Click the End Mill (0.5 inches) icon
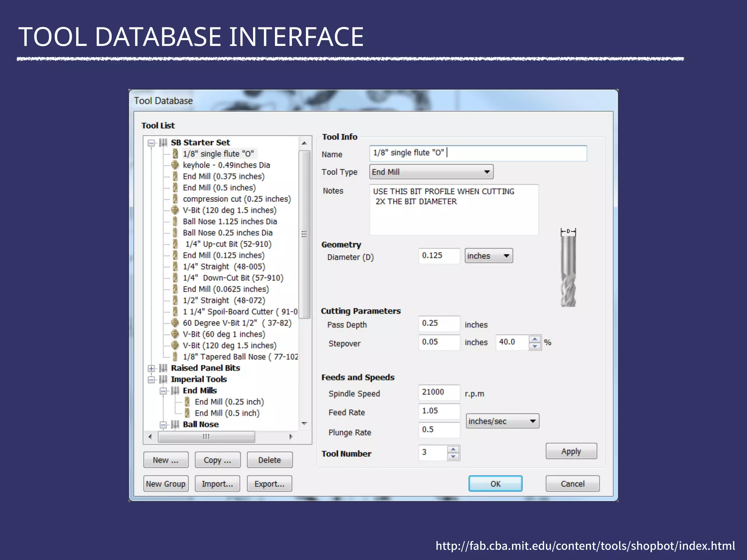Viewport: 747px width, 560px height. [175, 188]
